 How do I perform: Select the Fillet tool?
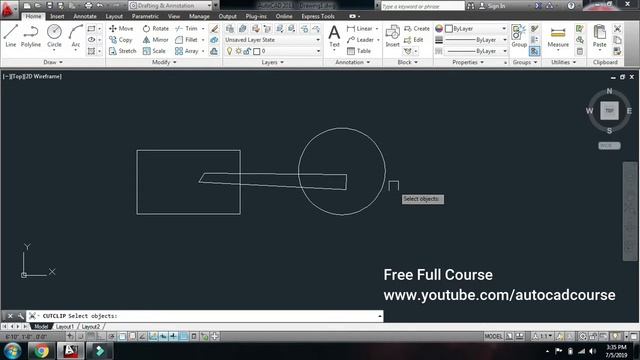(186, 40)
